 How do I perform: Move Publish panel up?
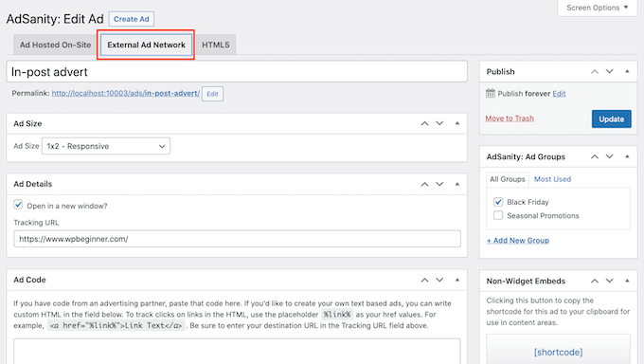[595, 71]
